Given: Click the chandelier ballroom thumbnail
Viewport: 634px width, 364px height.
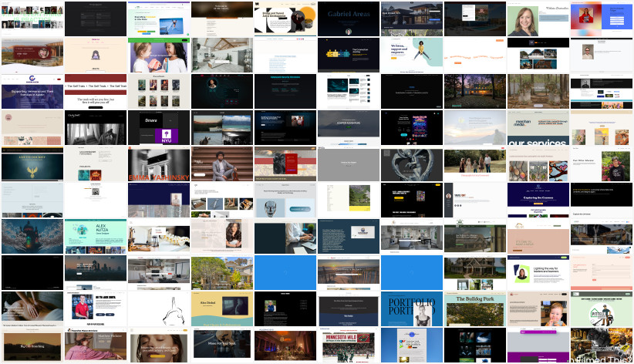Looking at the screenshot, I should point(285,345).
